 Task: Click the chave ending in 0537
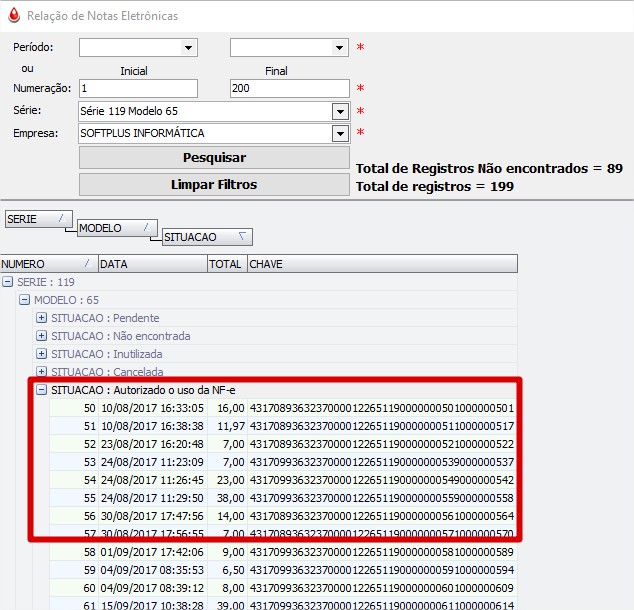(382, 462)
